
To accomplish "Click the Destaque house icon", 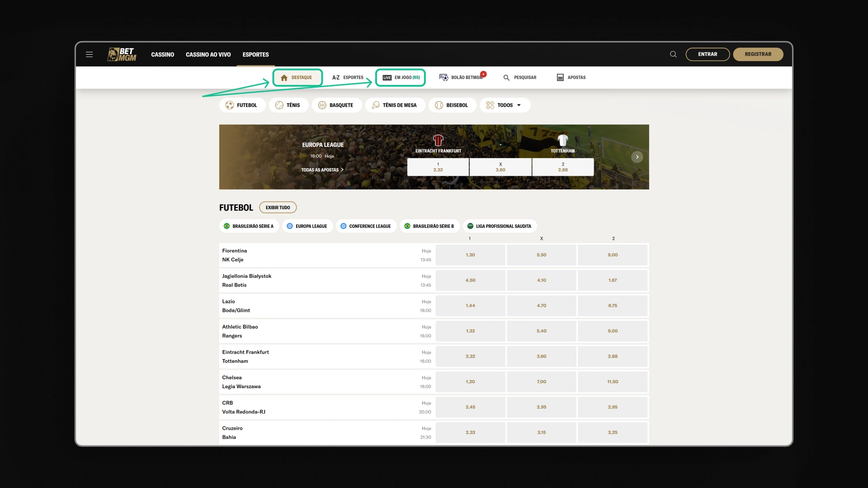I will point(284,78).
